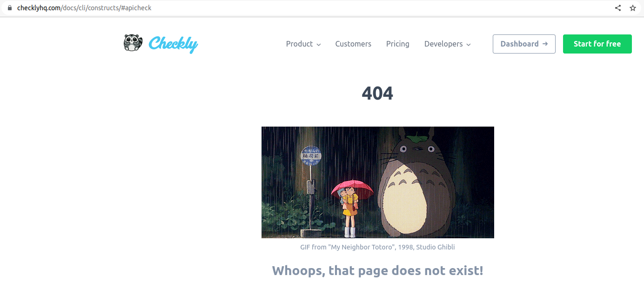Focus the browser address bar URL
This screenshot has width=644, height=296.
tap(84, 8)
